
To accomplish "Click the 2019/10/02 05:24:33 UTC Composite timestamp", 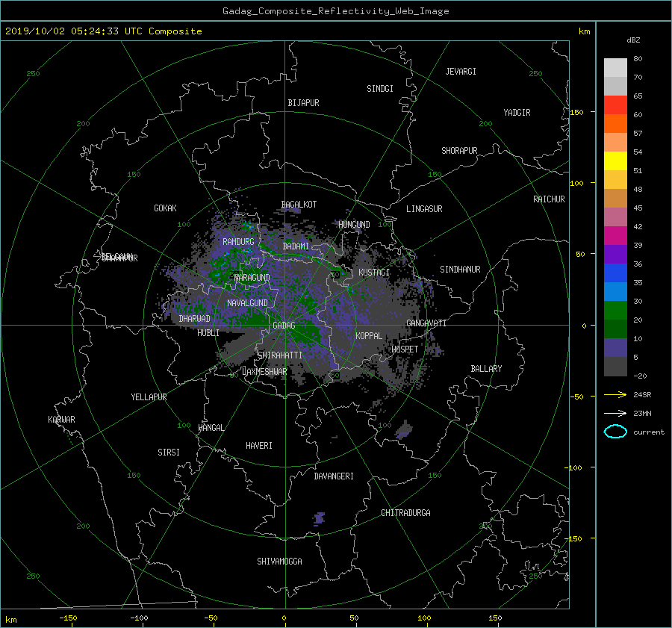I will tap(103, 31).
